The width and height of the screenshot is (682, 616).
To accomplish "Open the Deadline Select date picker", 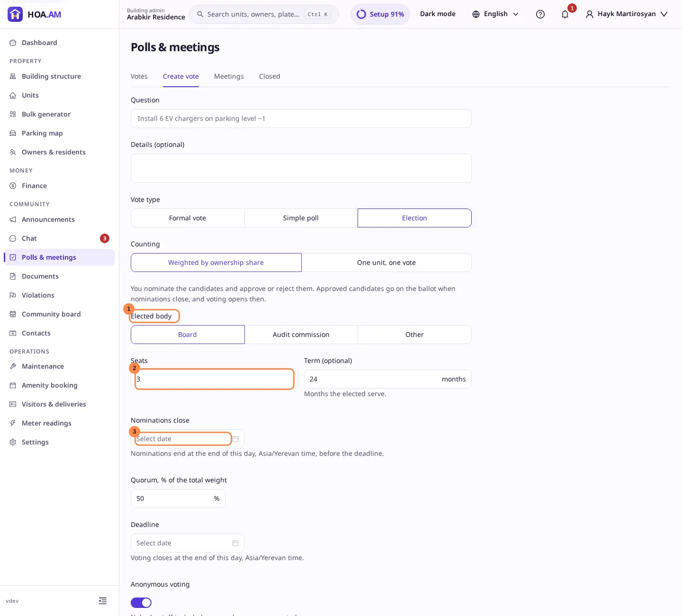I will point(188,543).
